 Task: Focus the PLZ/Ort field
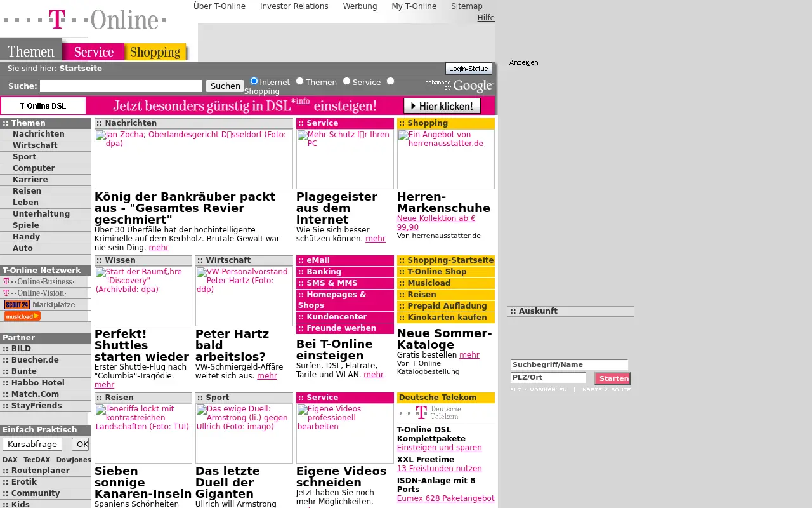(x=549, y=378)
